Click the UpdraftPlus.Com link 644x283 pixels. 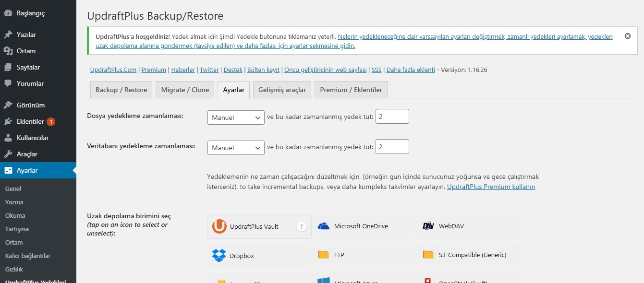[x=113, y=70]
